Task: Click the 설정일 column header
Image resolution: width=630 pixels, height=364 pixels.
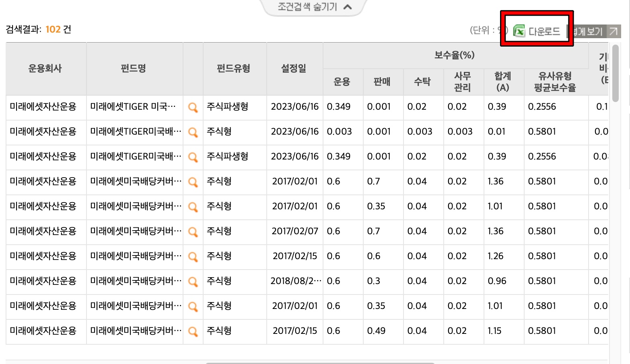Action: click(294, 69)
